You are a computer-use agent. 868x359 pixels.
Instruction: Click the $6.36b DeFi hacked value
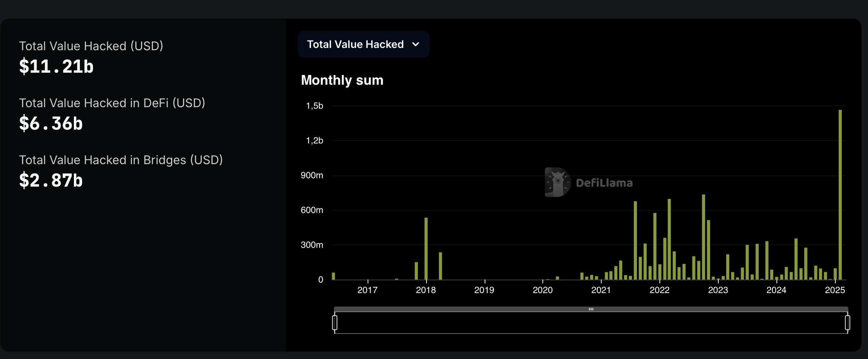pos(51,124)
